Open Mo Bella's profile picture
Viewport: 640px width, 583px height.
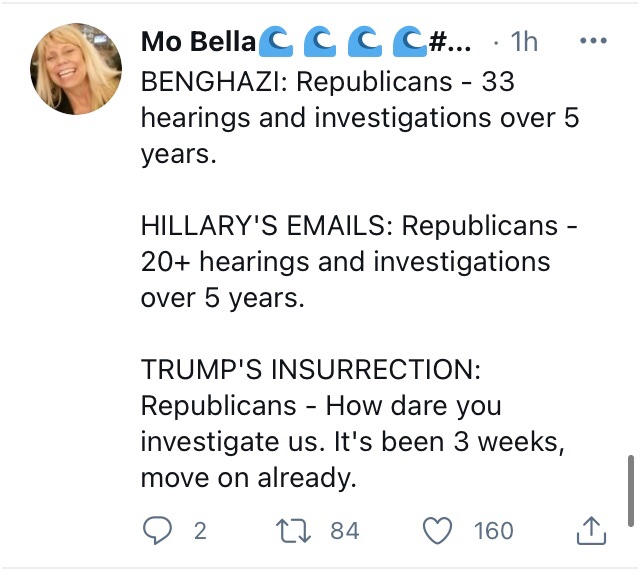point(76,69)
